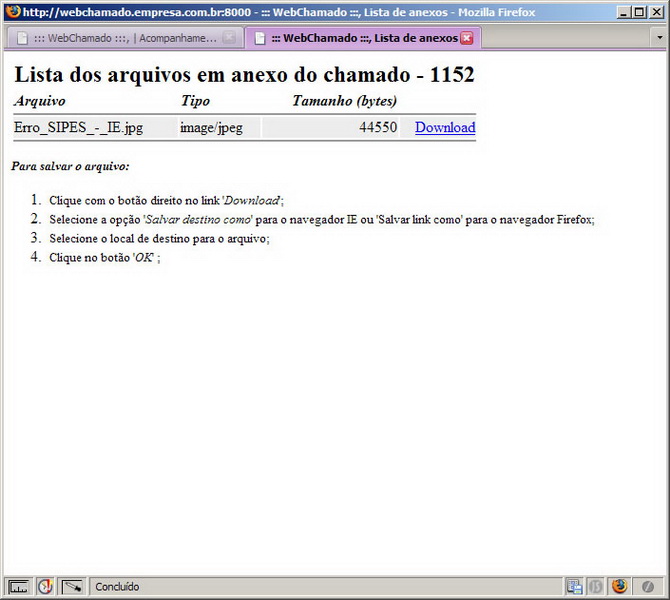Viewport: 670px width, 600px height.
Task: Close the Lista de anexos tab
Action: point(466,38)
